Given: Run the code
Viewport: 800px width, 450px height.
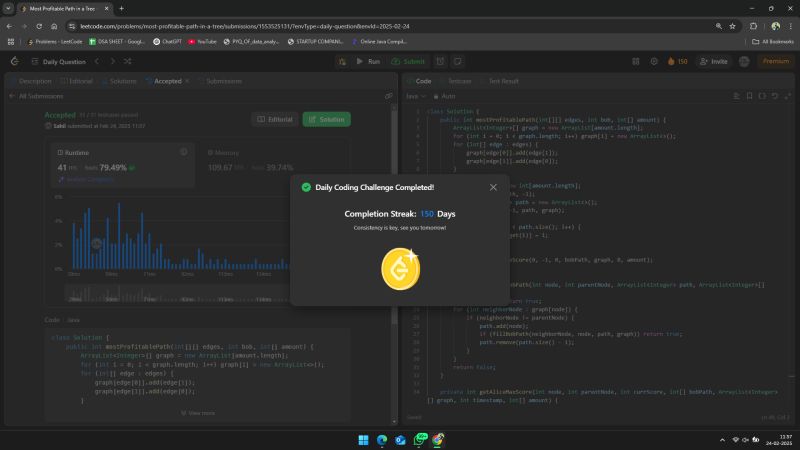Looking at the screenshot, I should click(x=368, y=61).
